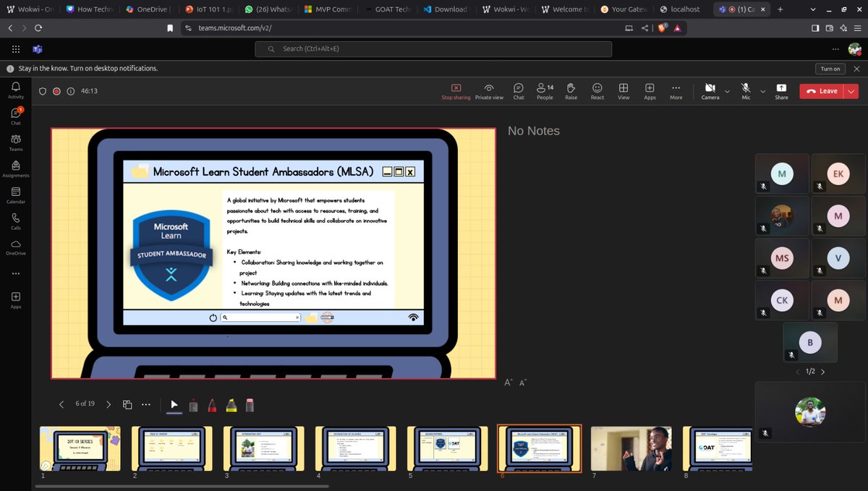Open the sidebar Apps store icon
Image resolution: width=868 pixels, height=491 pixels.
[x=15, y=299]
